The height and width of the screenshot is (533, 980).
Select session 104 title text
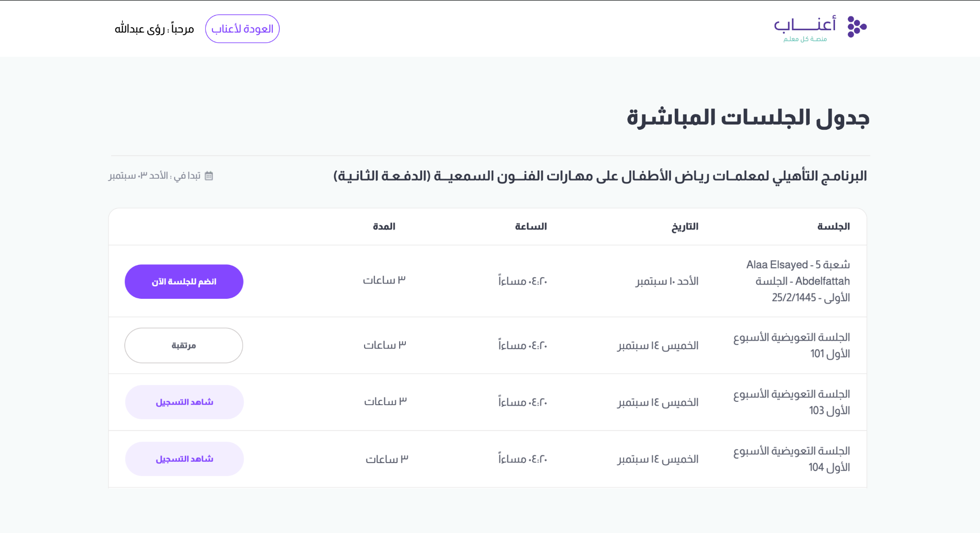(791, 459)
